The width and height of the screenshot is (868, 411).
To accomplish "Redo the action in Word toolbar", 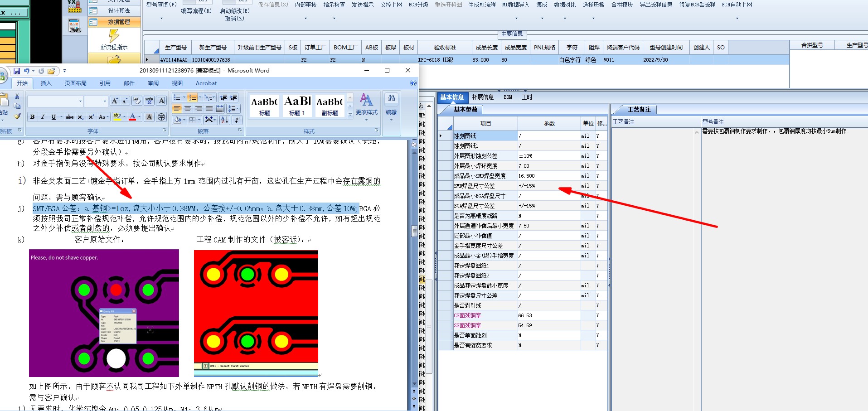I will pos(41,71).
